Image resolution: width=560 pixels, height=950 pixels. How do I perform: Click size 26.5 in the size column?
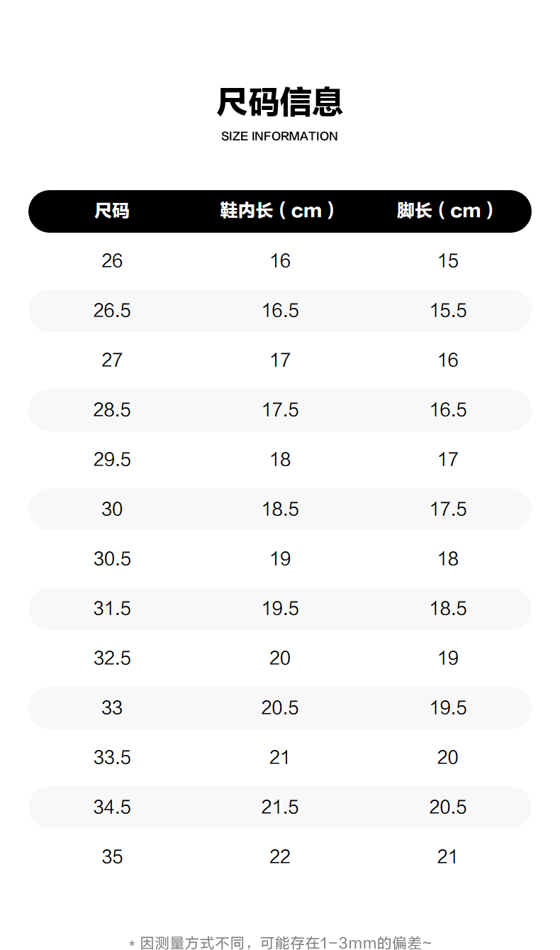pyautogui.click(x=112, y=311)
